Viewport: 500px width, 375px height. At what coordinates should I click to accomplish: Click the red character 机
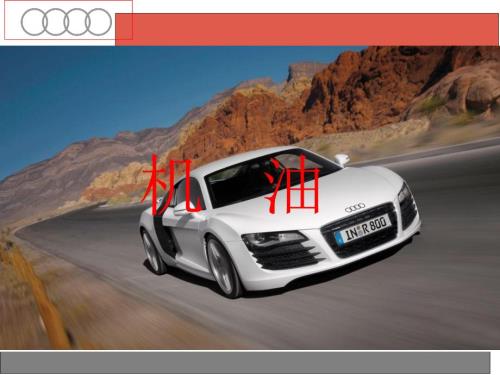(x=172, y=184)
